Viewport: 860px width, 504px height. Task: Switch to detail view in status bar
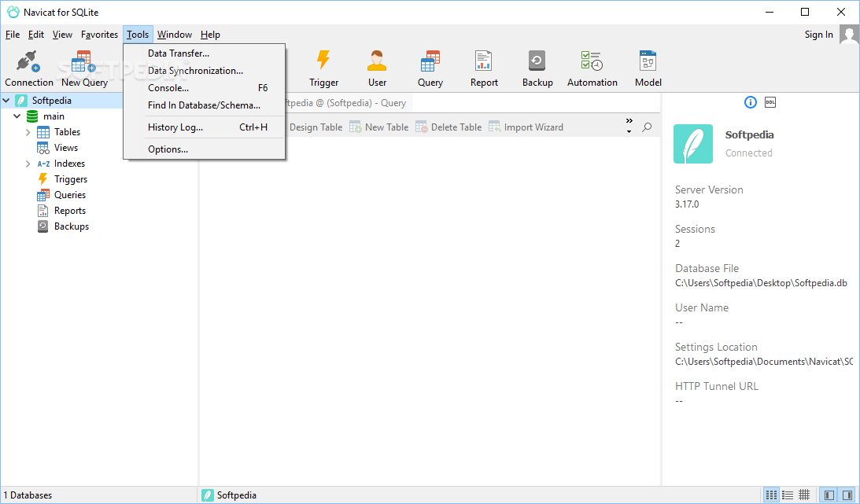[788, 495]
